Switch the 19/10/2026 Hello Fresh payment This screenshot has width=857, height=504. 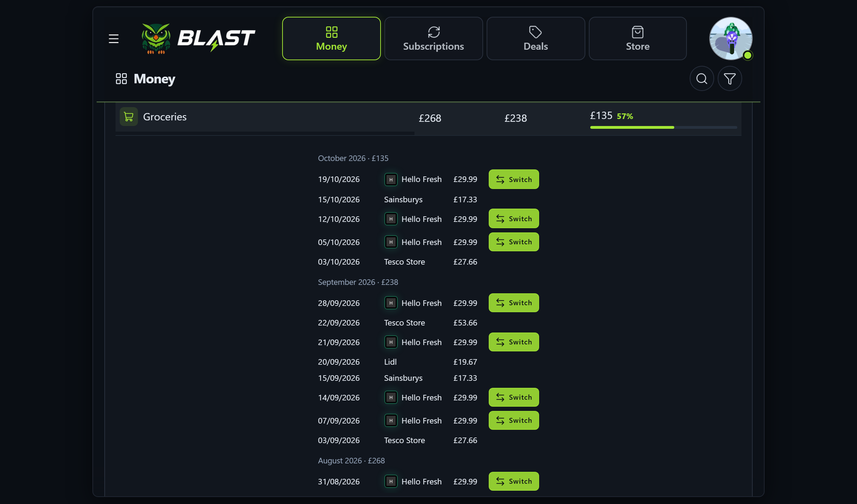(x=514, y=179)
